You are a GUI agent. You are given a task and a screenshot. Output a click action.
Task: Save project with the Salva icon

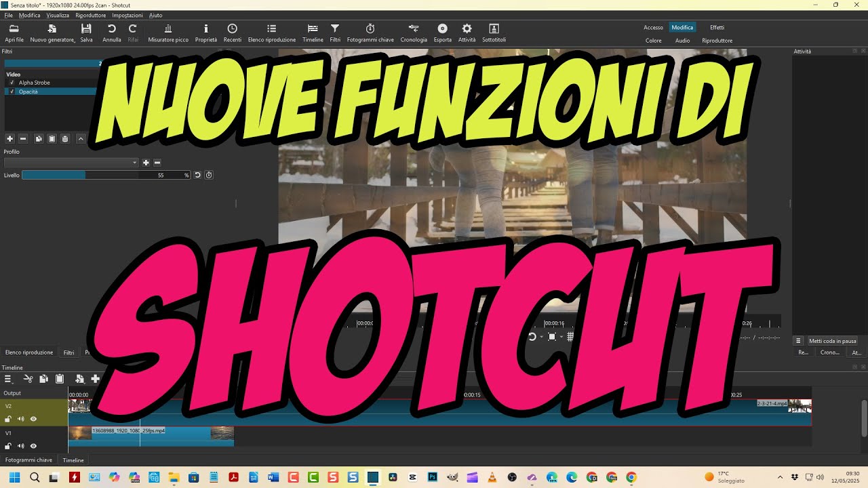tap(86, 33)
